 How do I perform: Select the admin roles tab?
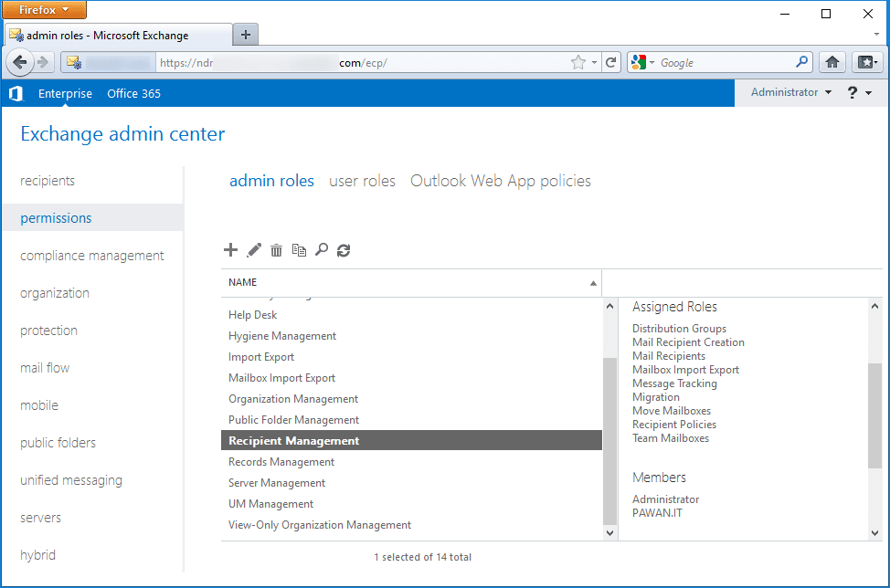point(271,181)
